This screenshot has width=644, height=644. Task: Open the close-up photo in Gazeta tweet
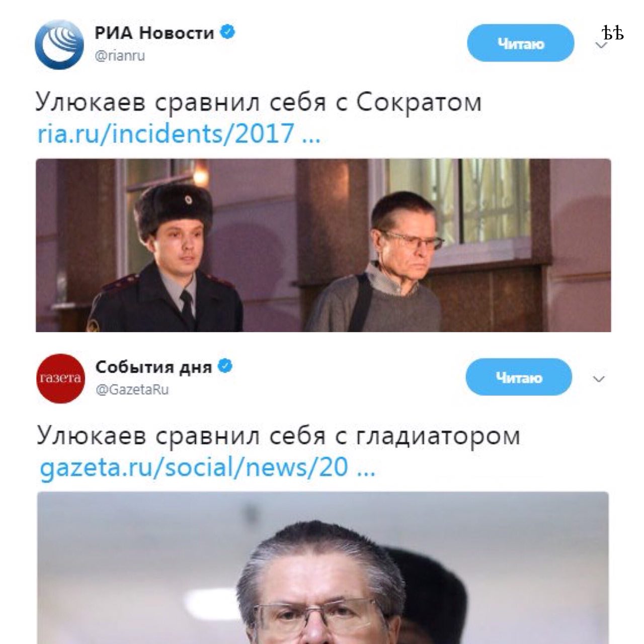[323, 568]
